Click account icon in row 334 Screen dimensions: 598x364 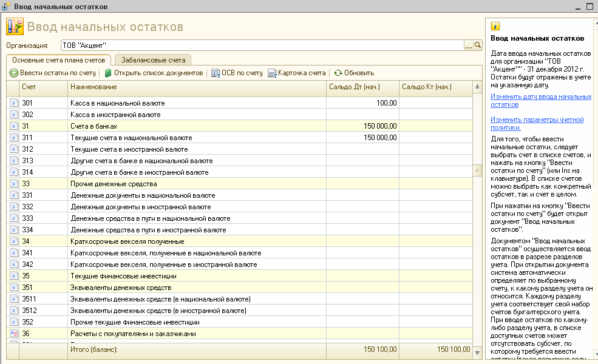14,230
